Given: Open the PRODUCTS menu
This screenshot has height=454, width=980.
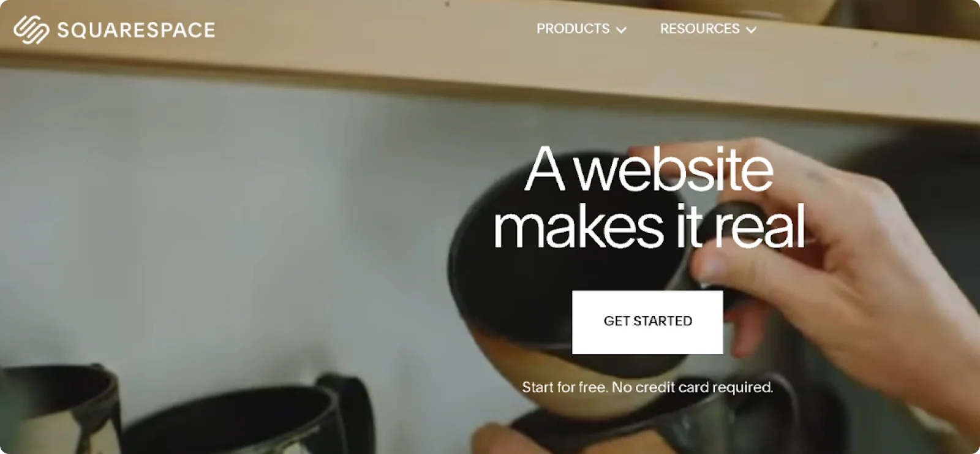Looking at the screenshot, I should tap(573, 29).
